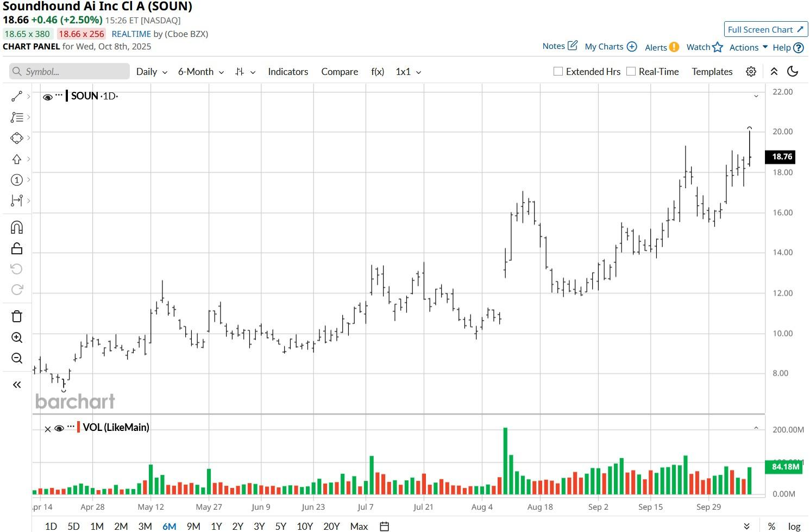The height and width of the screenshot is (532, 810).
Task: Open the custom date range calendar
Action: click(x=384, y=526)
